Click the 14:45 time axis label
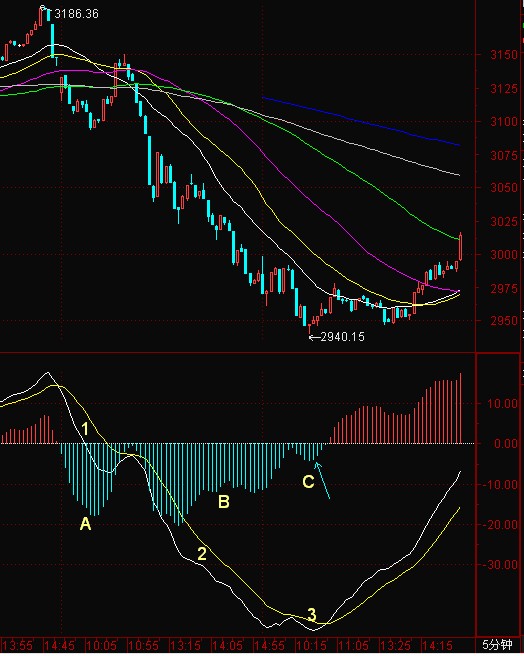Screen dimensions: 524x656 59,646
